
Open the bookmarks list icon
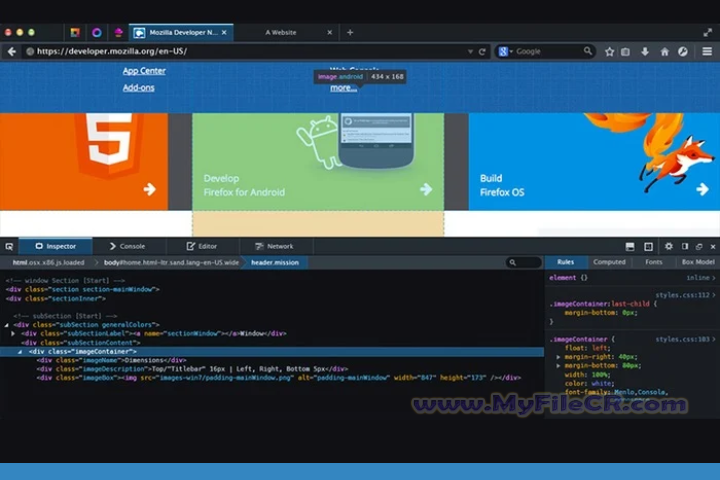[626, 52]
